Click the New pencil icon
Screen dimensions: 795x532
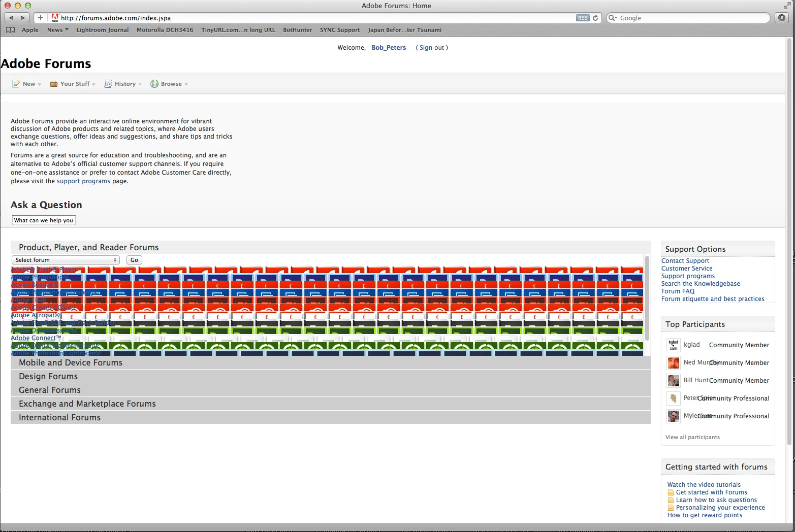(x=16, y=84)
